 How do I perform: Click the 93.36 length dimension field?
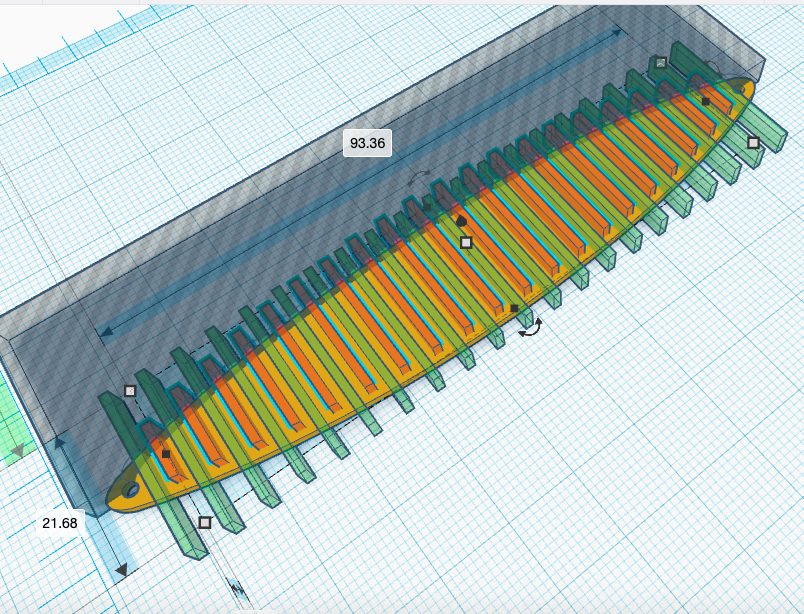coord(367,143)
